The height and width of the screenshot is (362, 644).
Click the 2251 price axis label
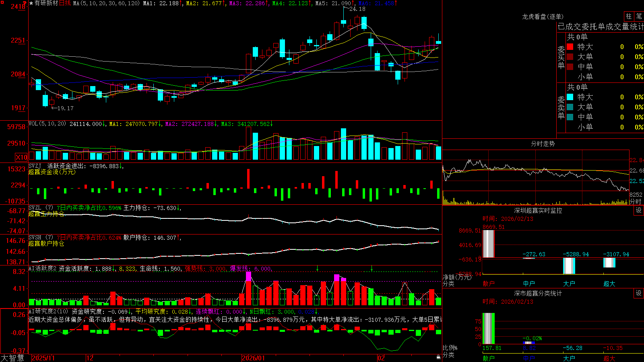coord(18,40)
